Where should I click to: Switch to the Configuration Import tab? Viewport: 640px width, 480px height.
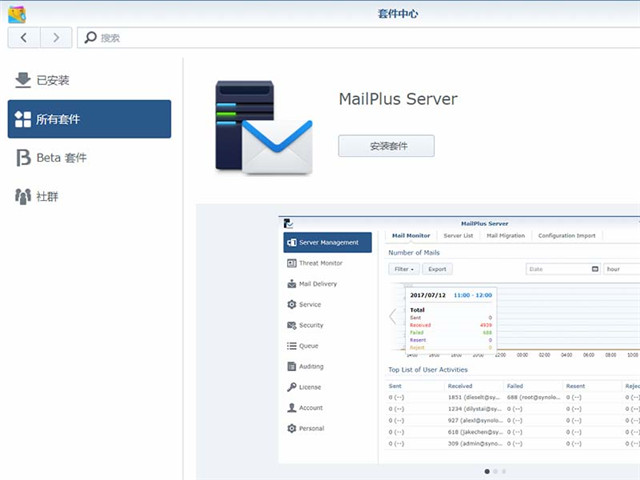tap(567, 236)
